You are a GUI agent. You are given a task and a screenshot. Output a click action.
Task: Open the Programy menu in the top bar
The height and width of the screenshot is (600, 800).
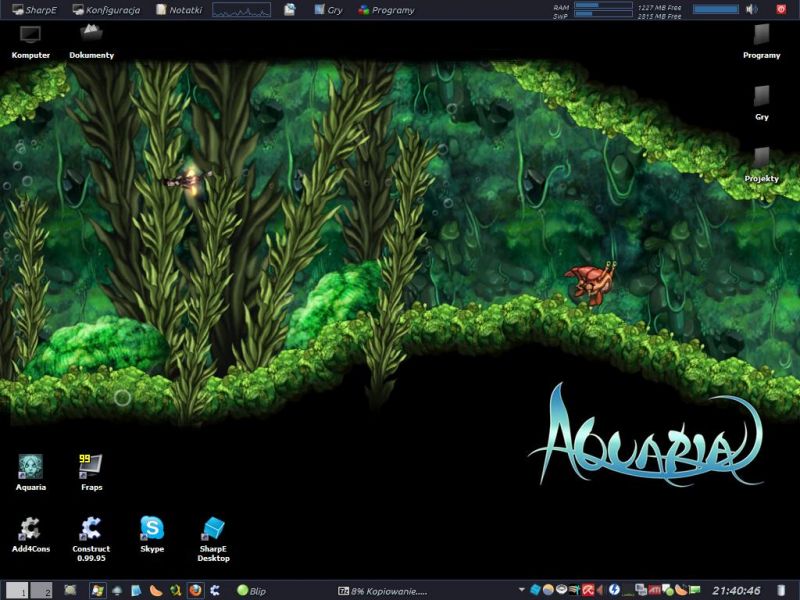click(386, 10)
